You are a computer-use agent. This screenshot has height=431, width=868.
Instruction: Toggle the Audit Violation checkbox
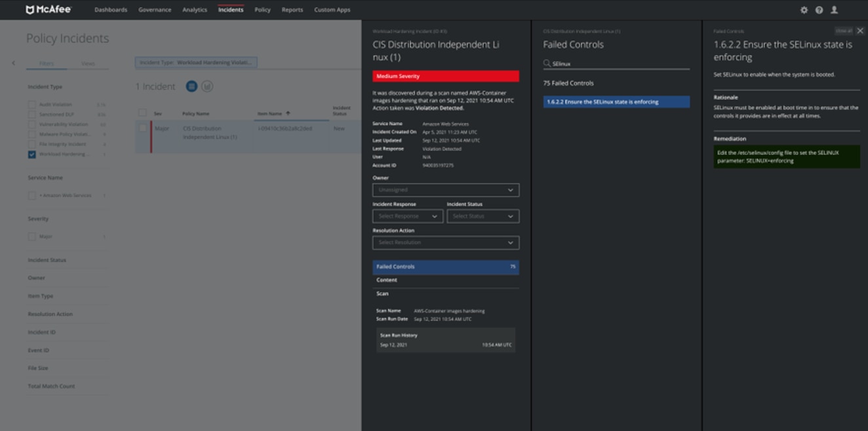(x=31, y=105)
